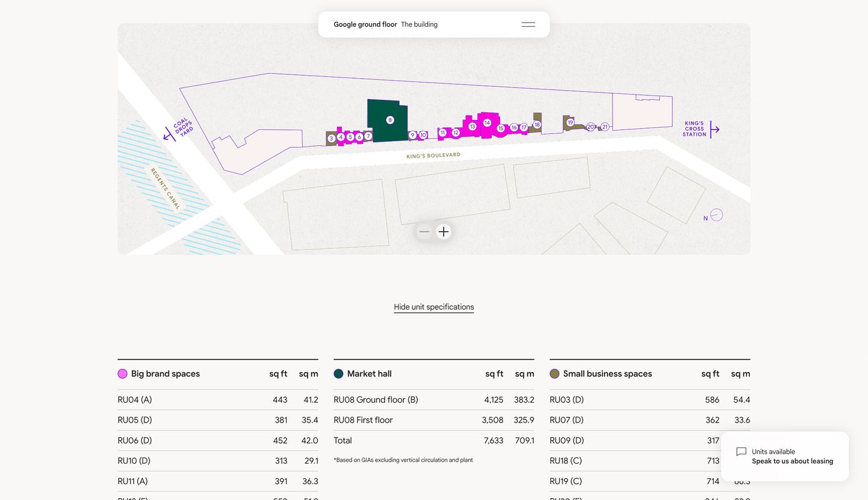868x500 pixels.
Task: Open the hamburger menu in the header
Action: (528, 24)
